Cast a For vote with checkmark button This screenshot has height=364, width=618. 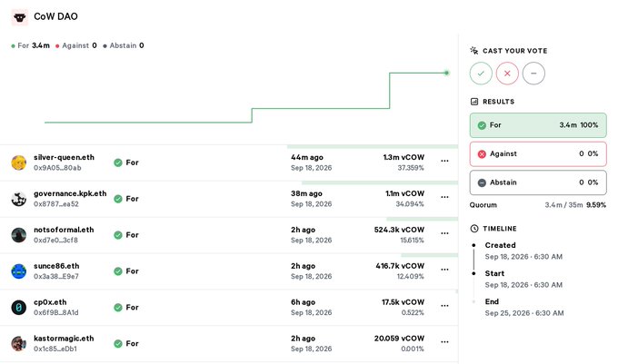click(x=481, y=74)
